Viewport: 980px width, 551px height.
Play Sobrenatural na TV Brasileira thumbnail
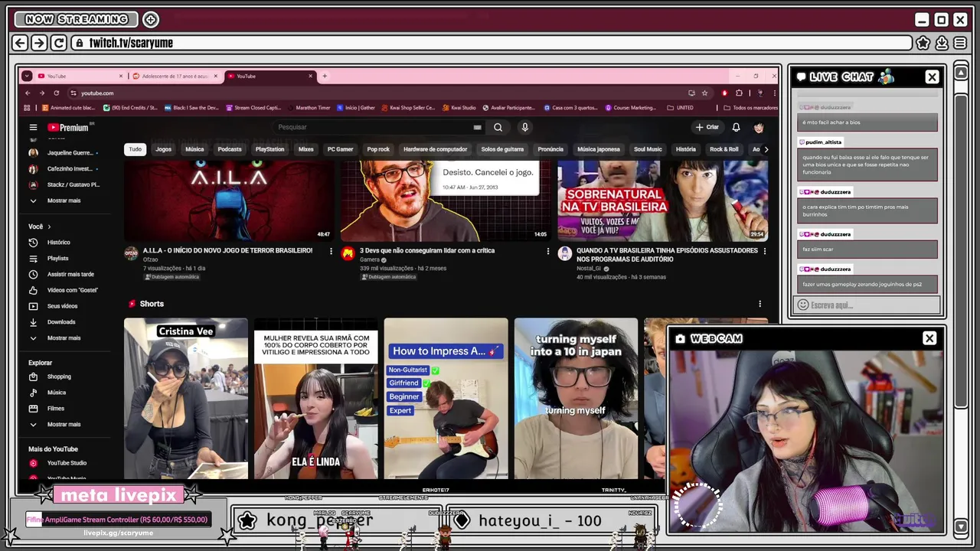point(662,201)
